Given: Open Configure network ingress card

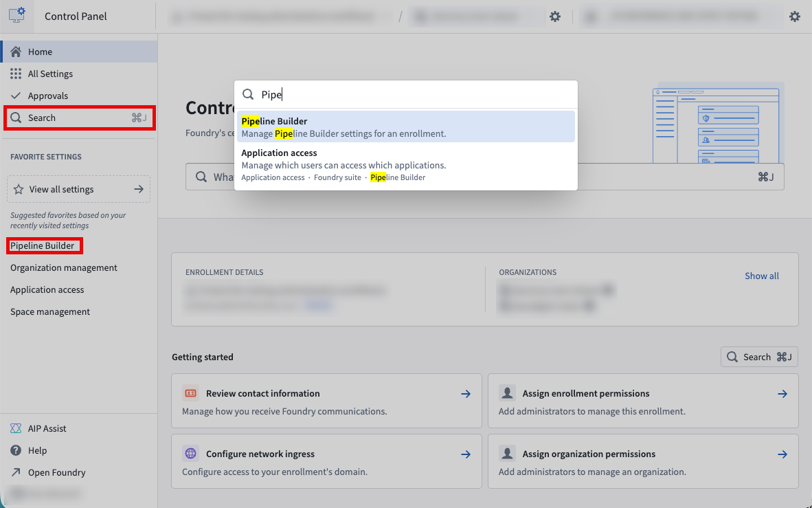Looking at the screenshot, I should click(327, 461).
